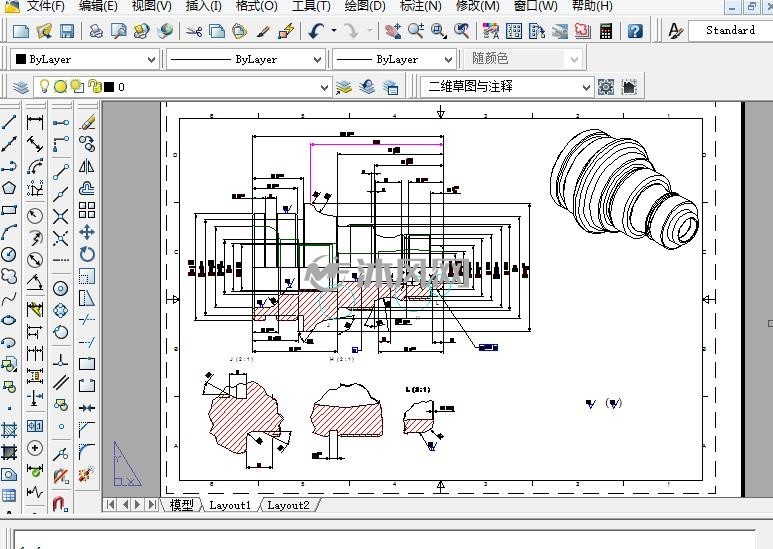Jump to the first layout tab arrow

111,505
